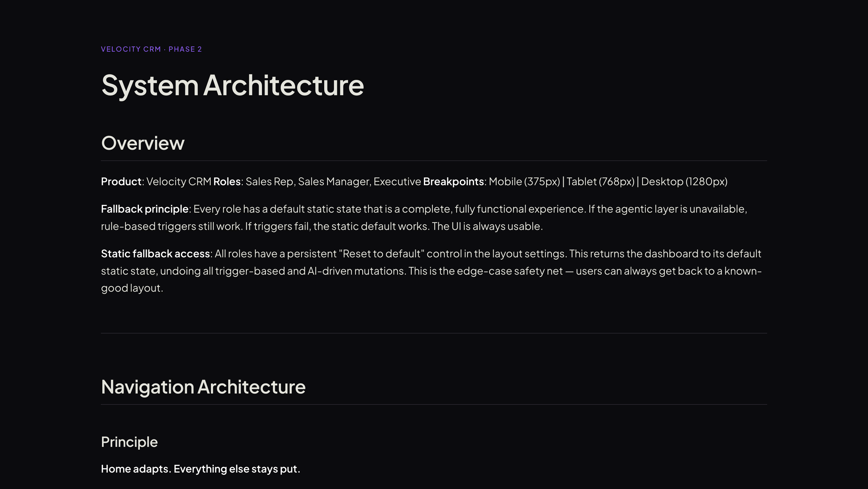Screen dimensions: 868x489
Task: Click the text "The UI is always usable."
Action: (487, 226)
